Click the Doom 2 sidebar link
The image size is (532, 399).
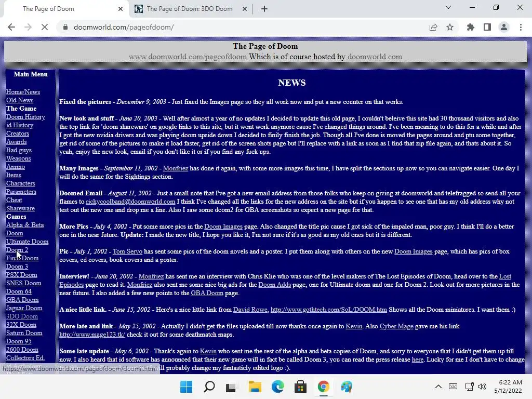pyautogui.click(x=17, y=250)
